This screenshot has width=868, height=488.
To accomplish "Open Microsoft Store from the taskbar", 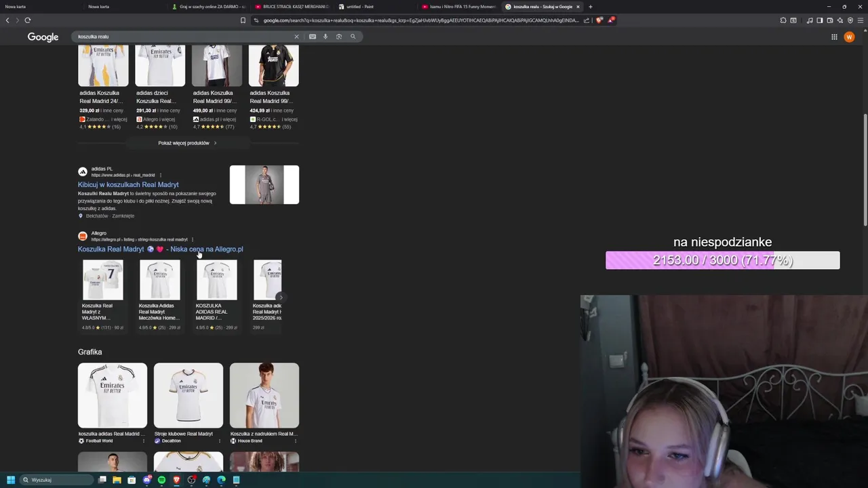I will tap(132, 480).
